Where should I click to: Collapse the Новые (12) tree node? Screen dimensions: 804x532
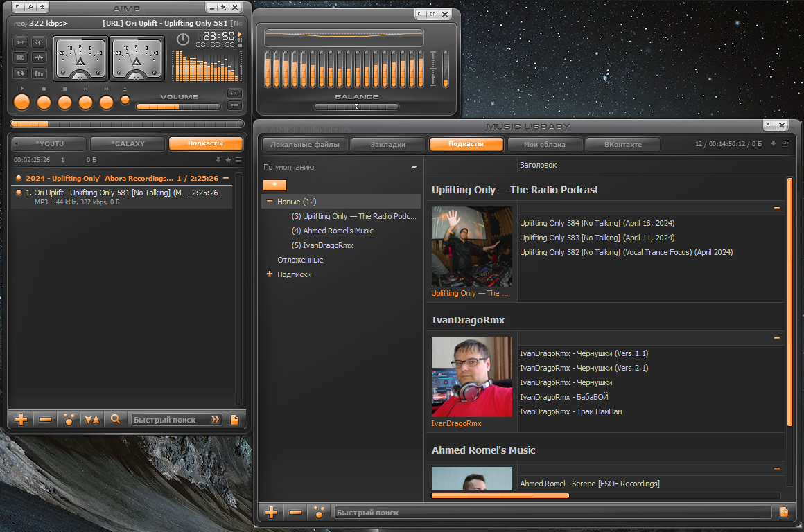pyautogui.click(x=269, y=202)
